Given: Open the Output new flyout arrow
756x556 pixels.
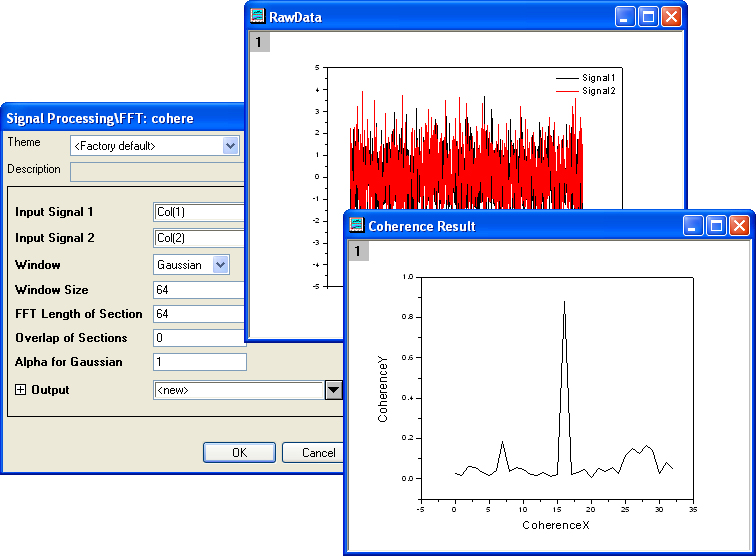Looking at the screenshot, I should 334,390.
